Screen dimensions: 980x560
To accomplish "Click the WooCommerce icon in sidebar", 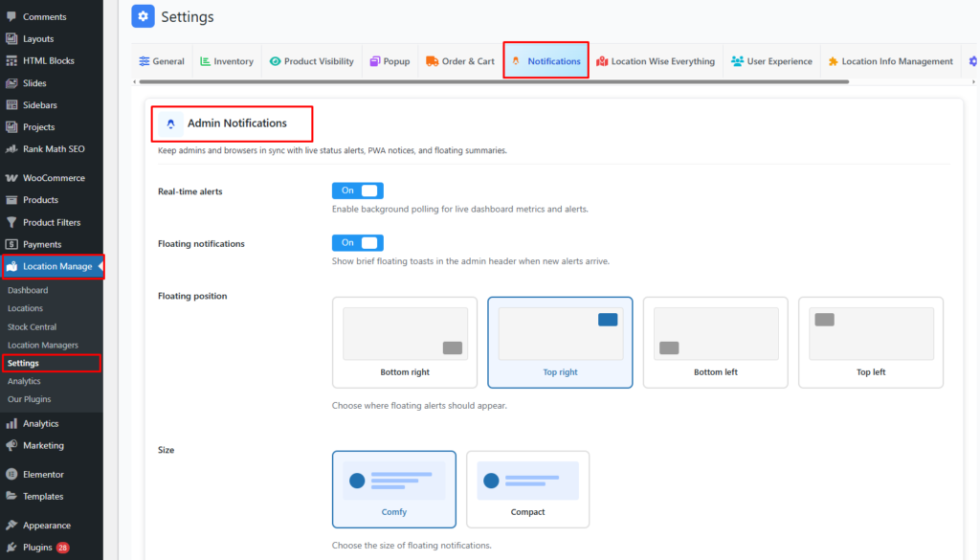I will pos(11,178).
